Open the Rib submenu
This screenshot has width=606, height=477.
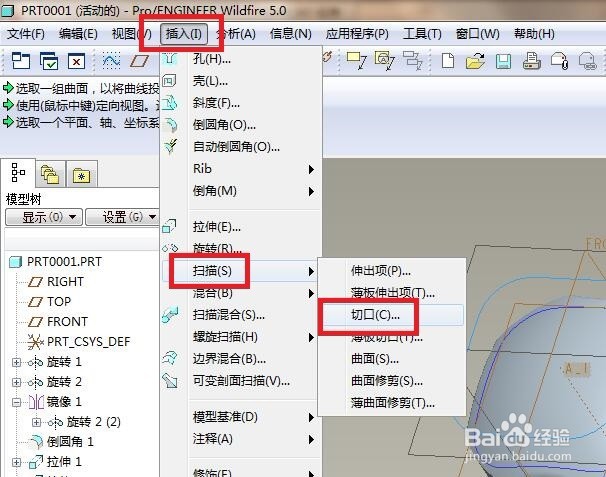tap(241, 169)
